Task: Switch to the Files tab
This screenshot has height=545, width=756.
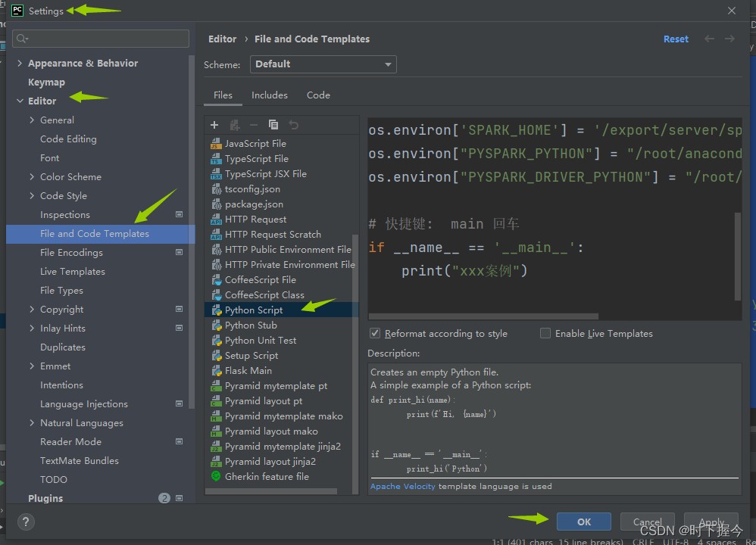Action: [223, 95]
